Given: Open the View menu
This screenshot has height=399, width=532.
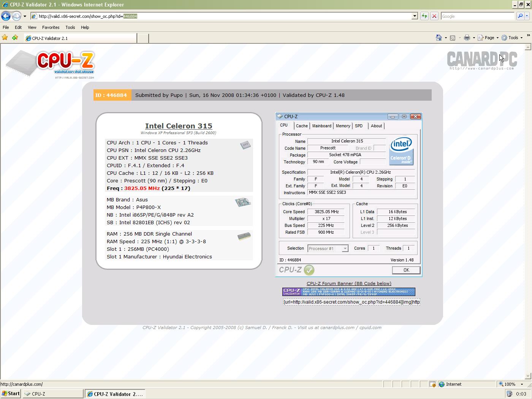Looking at the screenshot, I should point(32,27).
